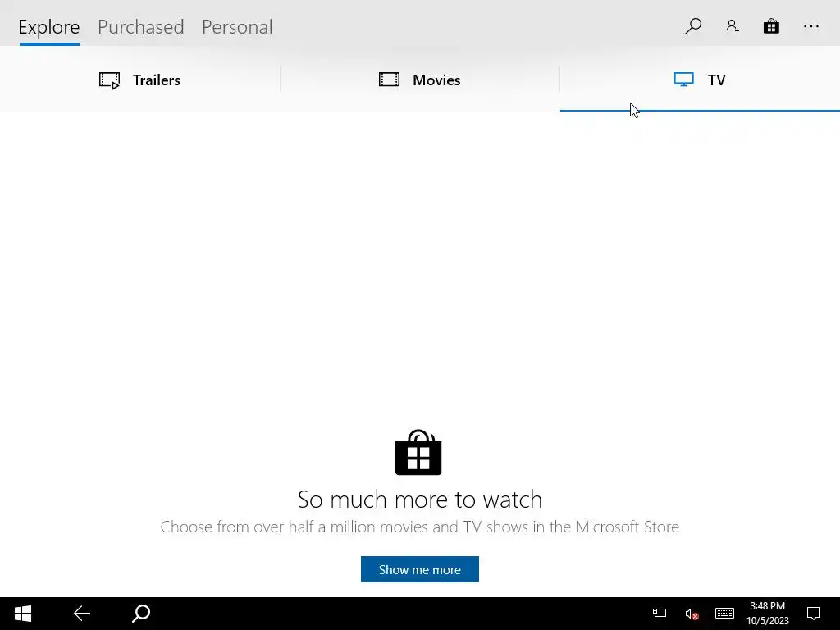Open the Windows Start menu

tap(22, 614)
